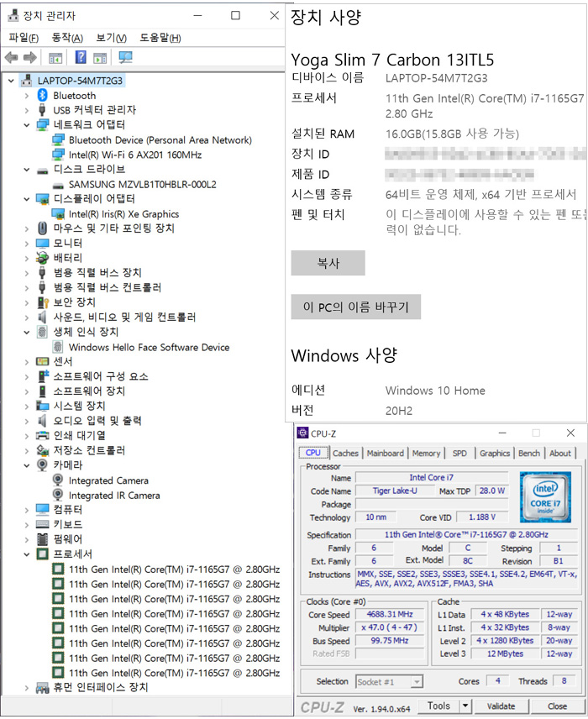Collapse the 프로세서 category
Screen dimensions: 588x719
pos(27,554)
